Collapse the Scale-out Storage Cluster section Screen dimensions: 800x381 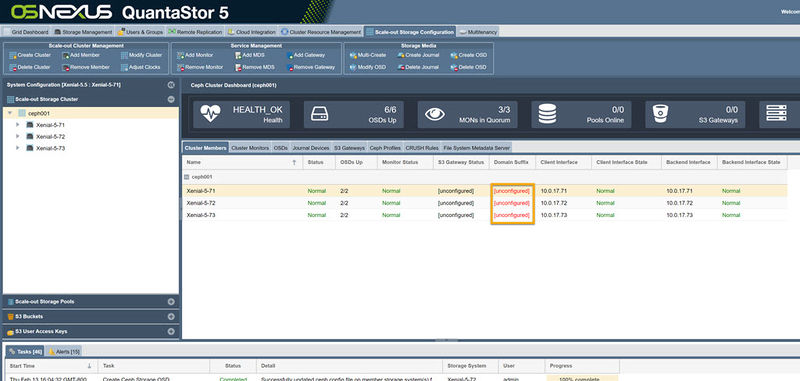[171, 99]
